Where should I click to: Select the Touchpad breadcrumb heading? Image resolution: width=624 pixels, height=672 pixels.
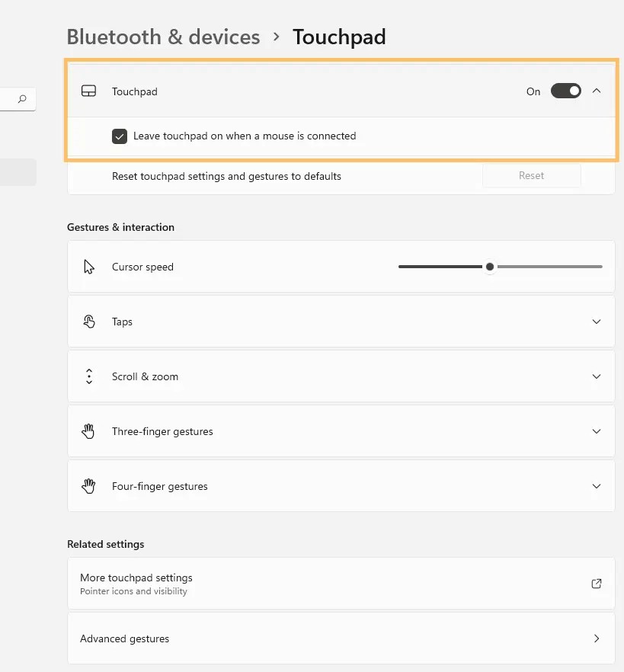(x=339, y=37)
